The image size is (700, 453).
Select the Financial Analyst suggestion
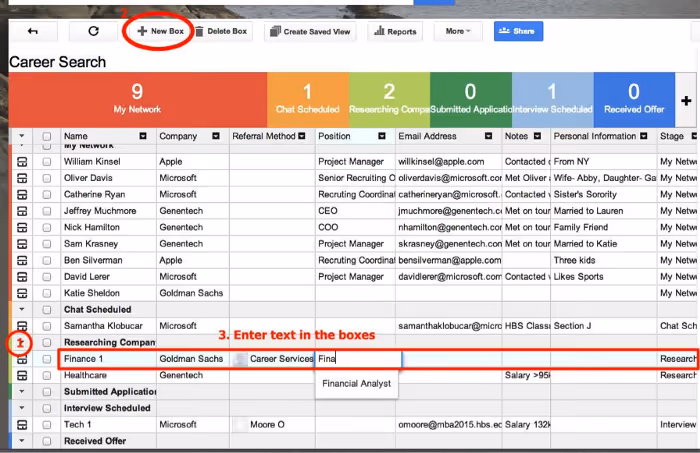pyautogui.click(x=357, y=384)
